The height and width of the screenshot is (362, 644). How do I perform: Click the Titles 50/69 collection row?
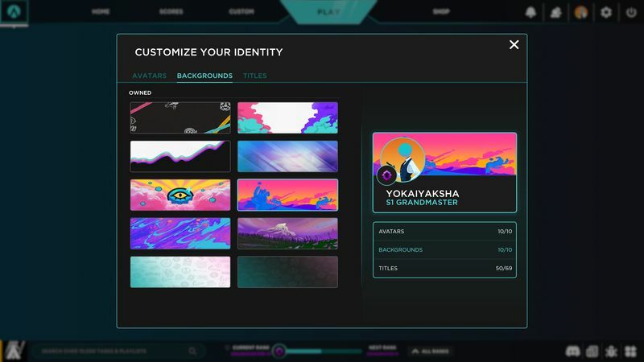(x=445, y=269)
